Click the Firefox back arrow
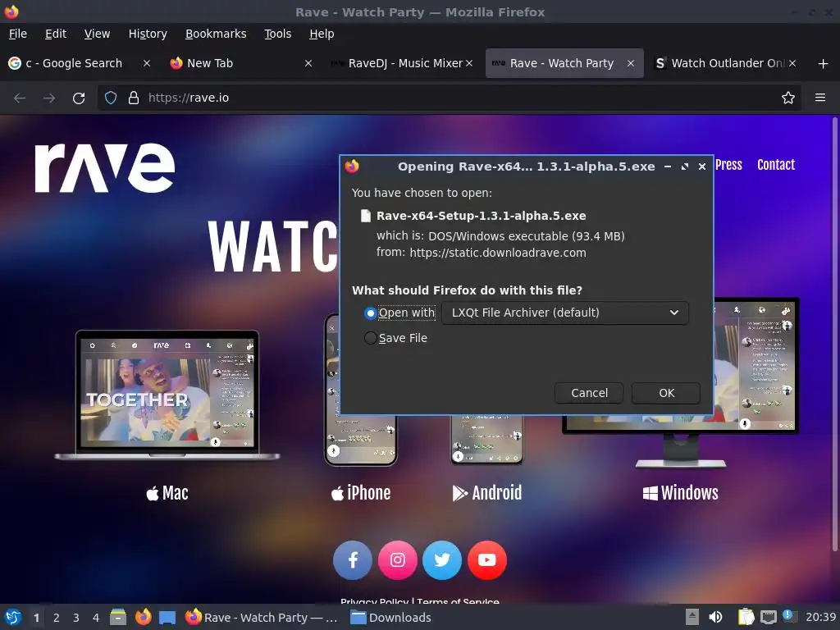The height and width of the screenshot is (630, 840). (20, 98)
